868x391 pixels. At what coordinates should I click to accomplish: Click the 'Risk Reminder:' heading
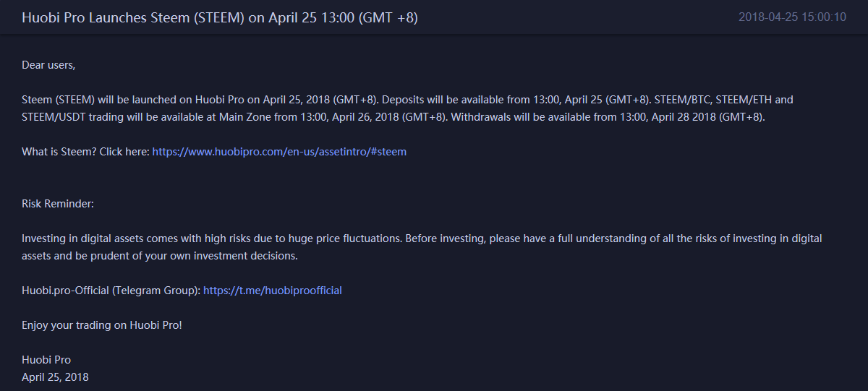click(58, 204)
